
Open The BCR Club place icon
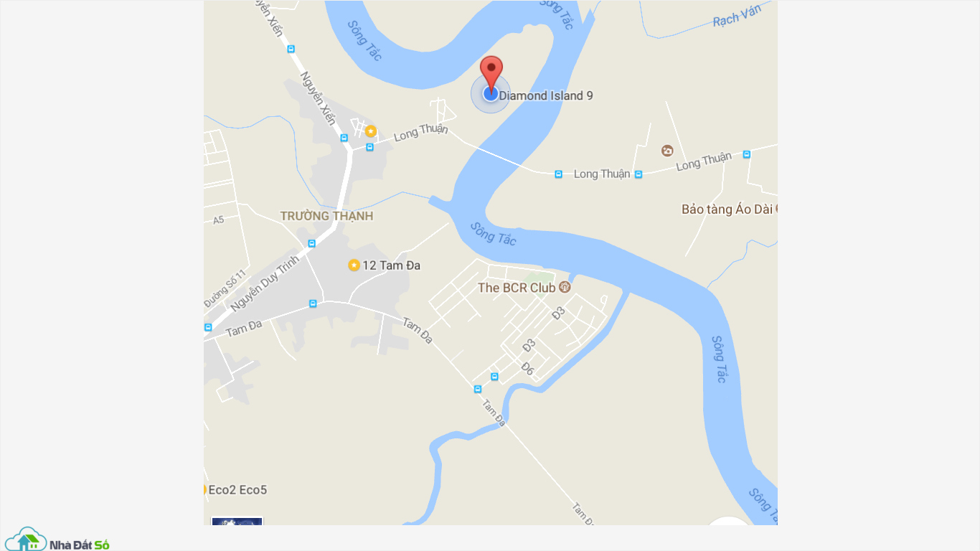click(x=565, y=288)
